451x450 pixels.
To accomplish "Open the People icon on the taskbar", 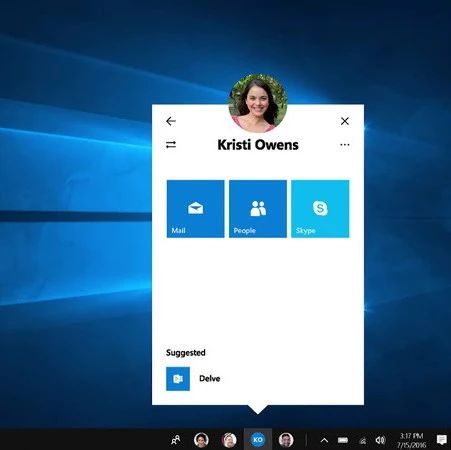I will point(176,440).
